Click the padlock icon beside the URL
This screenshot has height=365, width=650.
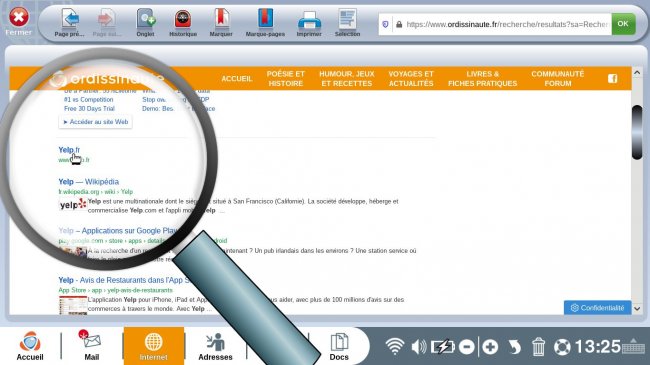tap(399, 24)
